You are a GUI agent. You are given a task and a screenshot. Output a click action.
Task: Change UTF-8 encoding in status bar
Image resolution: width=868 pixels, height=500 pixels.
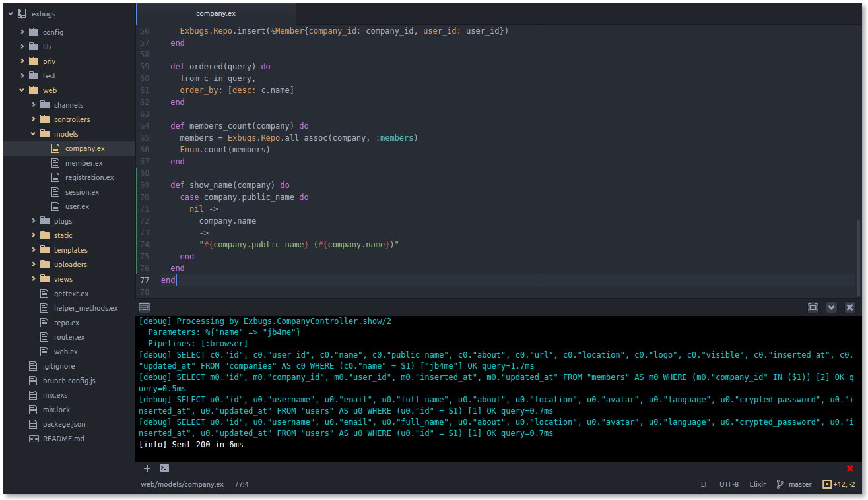click(729, 484)
